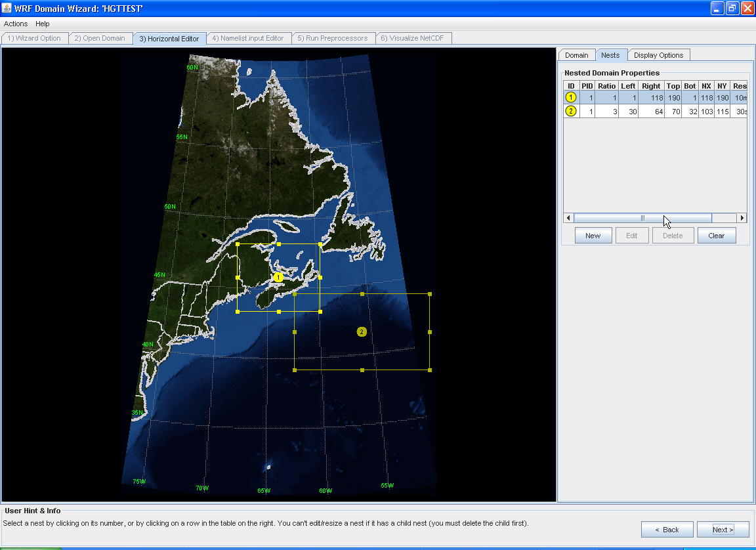Viewport: 756px width, 550px height.
Task: Click the Next > button
Action: (723, 530)
